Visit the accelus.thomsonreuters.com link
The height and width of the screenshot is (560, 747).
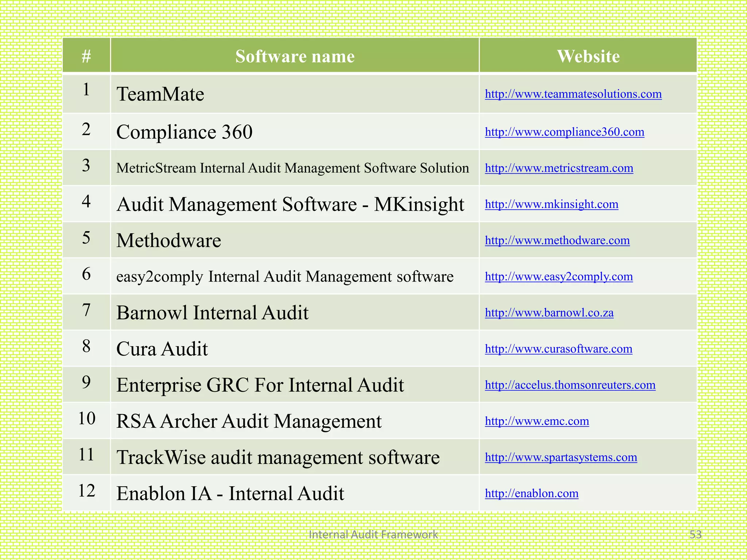click(x=570, y=385)
